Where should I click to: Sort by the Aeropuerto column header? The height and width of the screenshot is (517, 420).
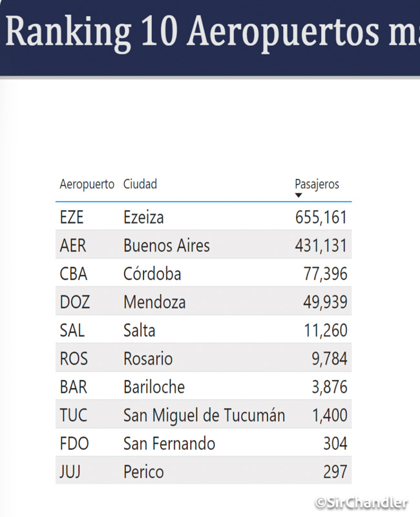click(x=87, y=184)
